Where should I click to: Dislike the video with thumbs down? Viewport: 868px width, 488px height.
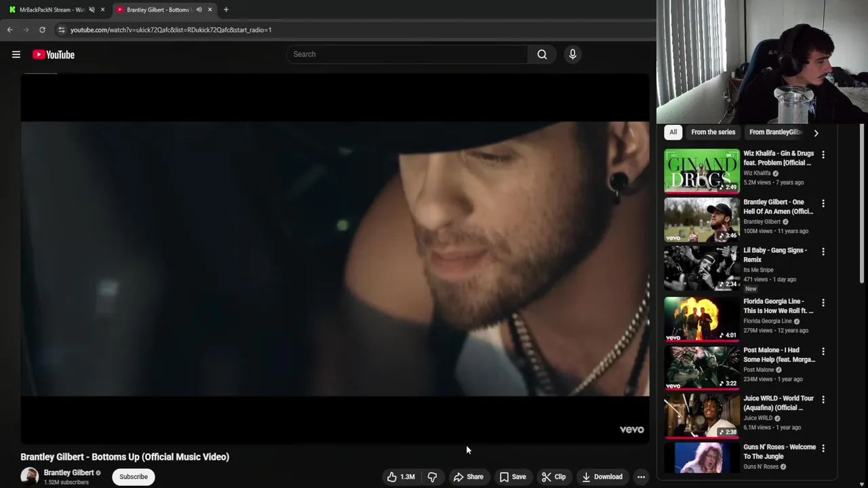432,476
